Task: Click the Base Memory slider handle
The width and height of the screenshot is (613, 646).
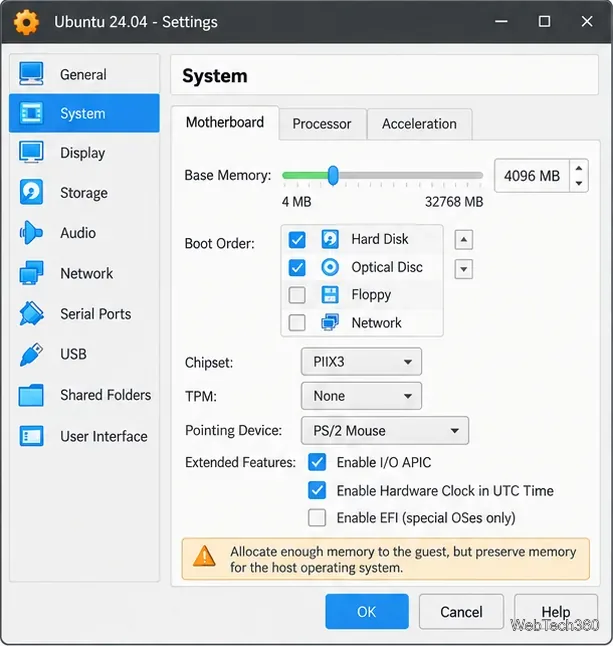Action: 333,176
